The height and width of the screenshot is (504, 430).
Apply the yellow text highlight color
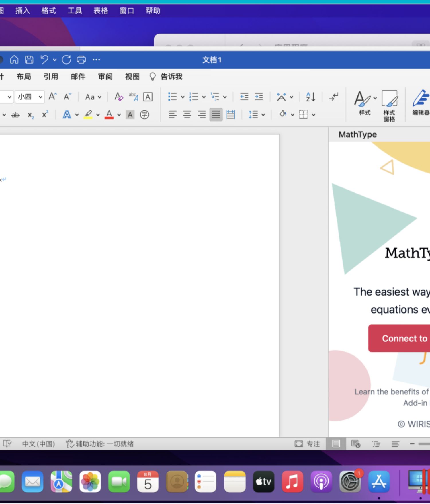point(88,115)
